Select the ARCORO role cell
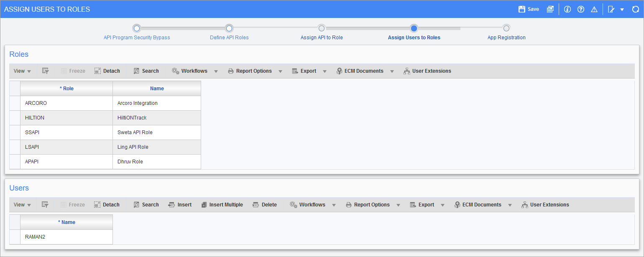 (66, 103)
